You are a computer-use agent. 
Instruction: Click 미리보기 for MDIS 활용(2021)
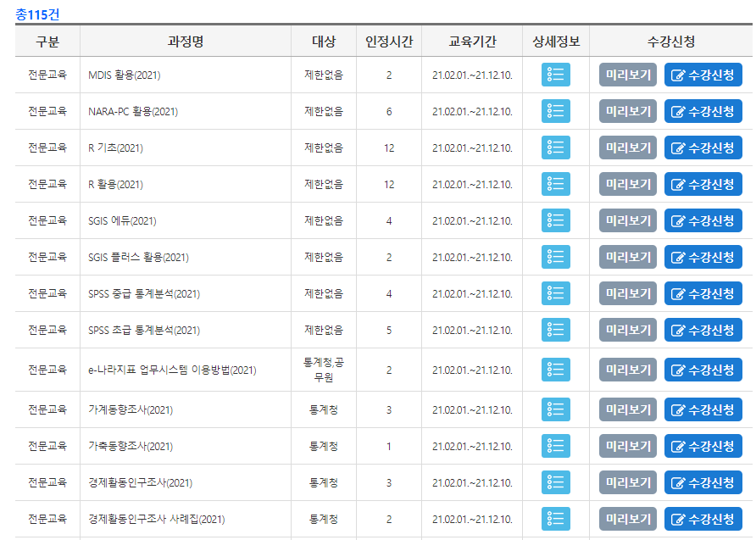[x=628, y=75]
